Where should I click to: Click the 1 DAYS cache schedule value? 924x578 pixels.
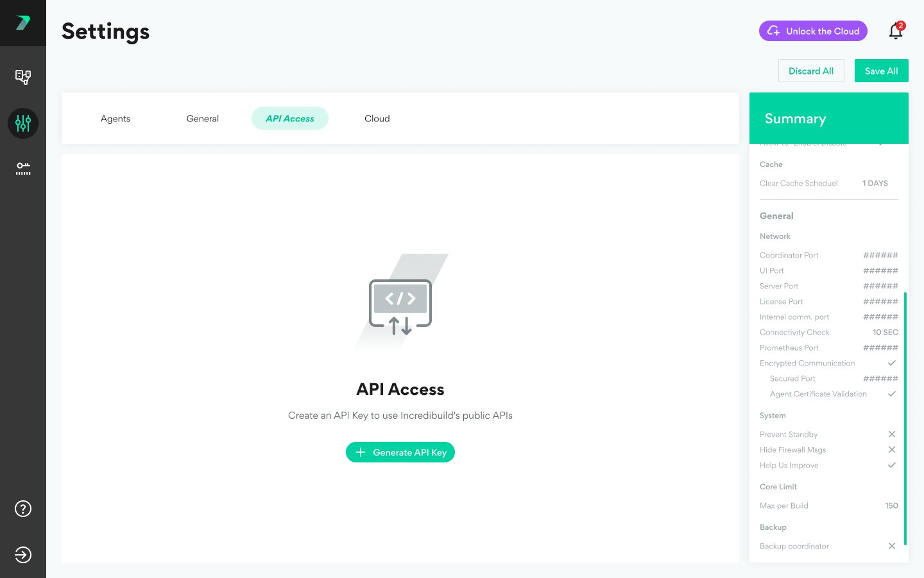pos(875,183)
